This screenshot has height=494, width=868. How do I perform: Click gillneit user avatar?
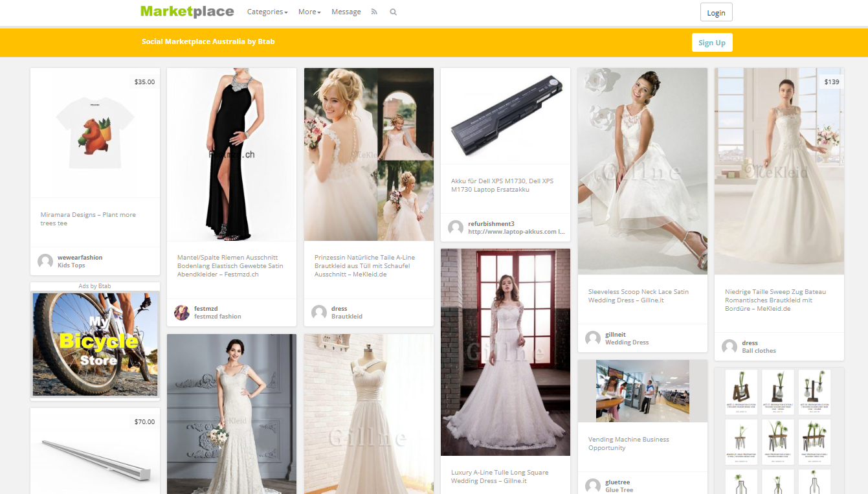[x=593, y=338]
